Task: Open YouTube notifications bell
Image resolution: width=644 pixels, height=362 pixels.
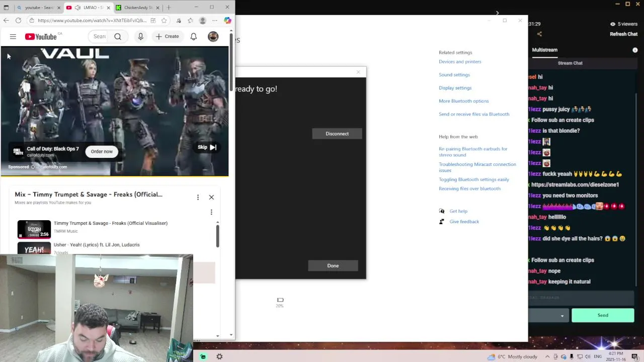Action: 193,37
